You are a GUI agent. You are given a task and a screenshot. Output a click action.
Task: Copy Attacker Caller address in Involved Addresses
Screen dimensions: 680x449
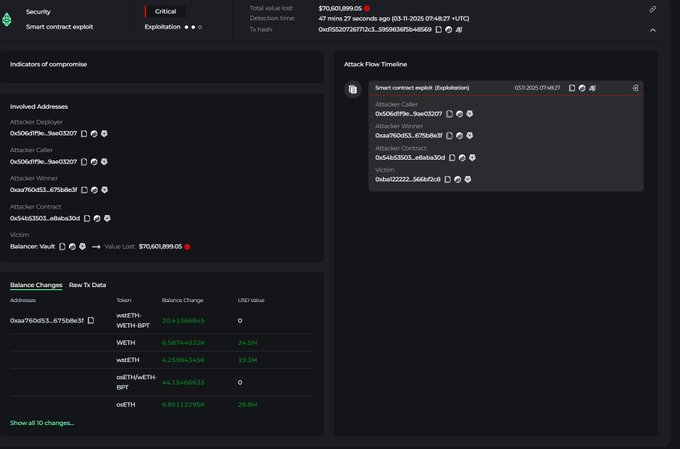(x=84, y=162)
